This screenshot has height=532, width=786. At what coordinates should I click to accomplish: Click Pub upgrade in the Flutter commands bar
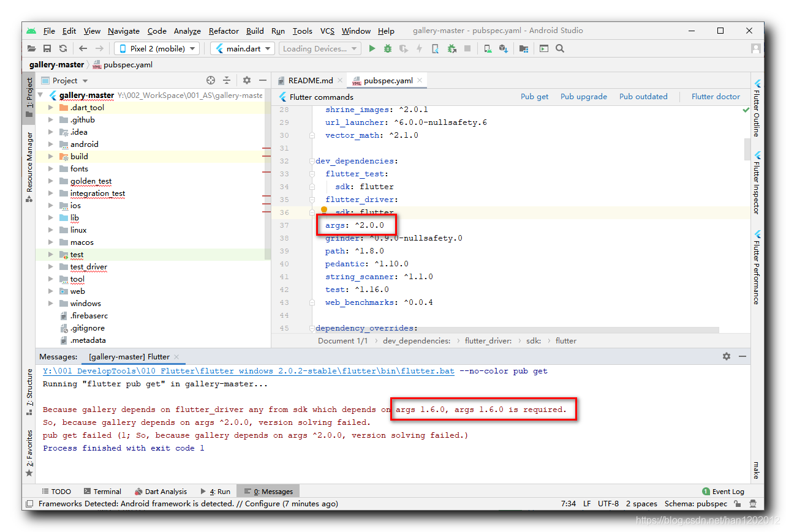(583, 96)
